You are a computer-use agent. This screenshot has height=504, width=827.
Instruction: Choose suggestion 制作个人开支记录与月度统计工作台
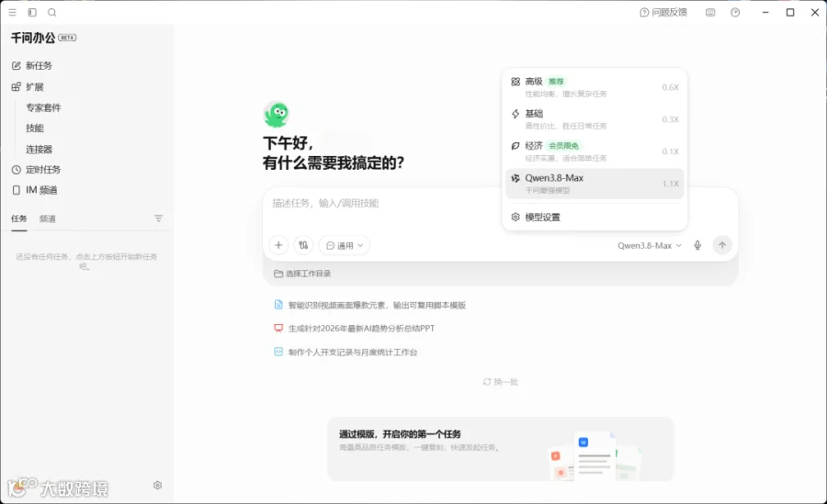point(346,352)
